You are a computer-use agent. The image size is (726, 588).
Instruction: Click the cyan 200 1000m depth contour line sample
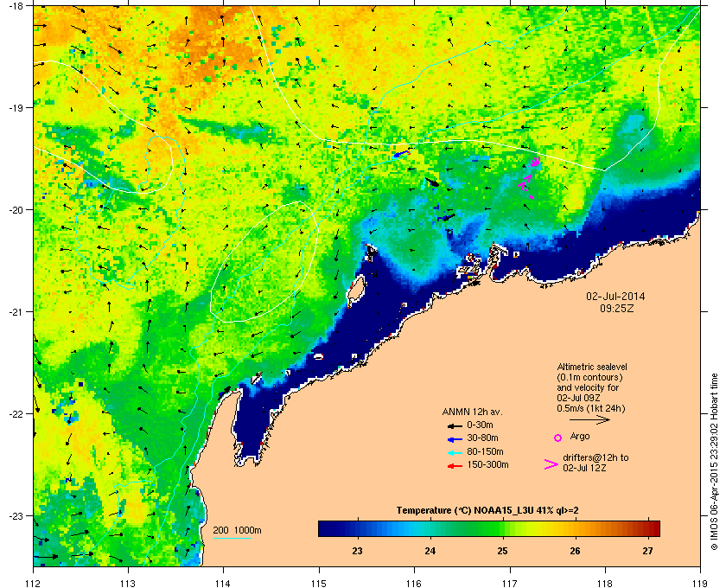[232, 538]
